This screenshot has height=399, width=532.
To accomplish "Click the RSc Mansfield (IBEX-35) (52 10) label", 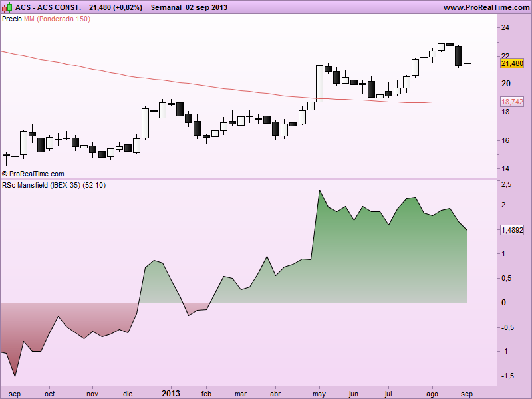I will [x=54, y=185].
